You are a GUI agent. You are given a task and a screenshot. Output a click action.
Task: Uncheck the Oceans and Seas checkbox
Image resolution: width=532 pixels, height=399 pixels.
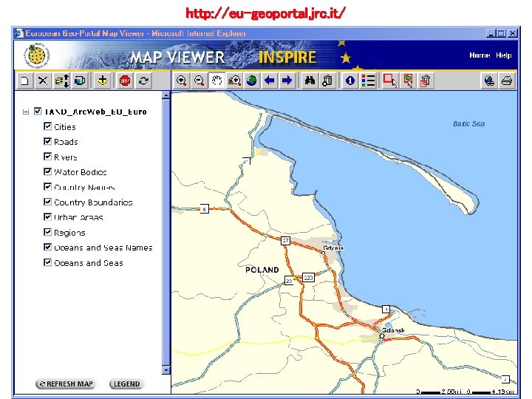click(x=47, y=262)
